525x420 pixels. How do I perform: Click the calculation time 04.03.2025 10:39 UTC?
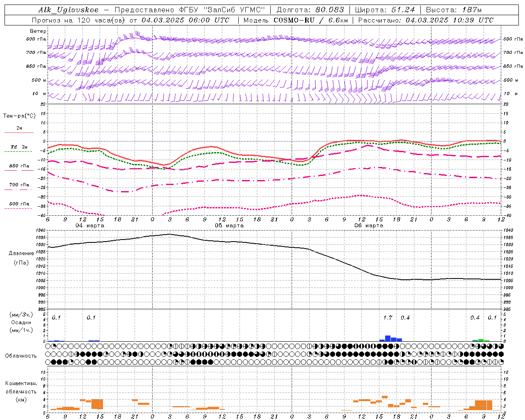pos(450,20)
